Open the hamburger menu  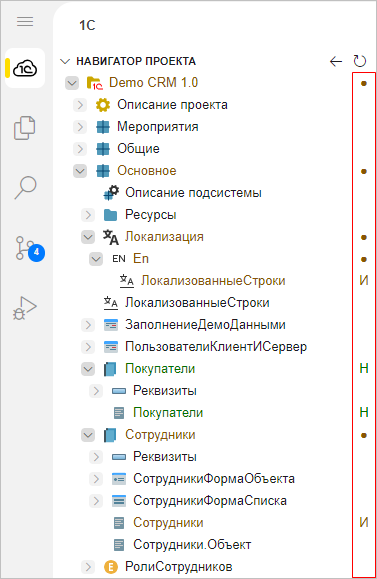pos(25,21)
